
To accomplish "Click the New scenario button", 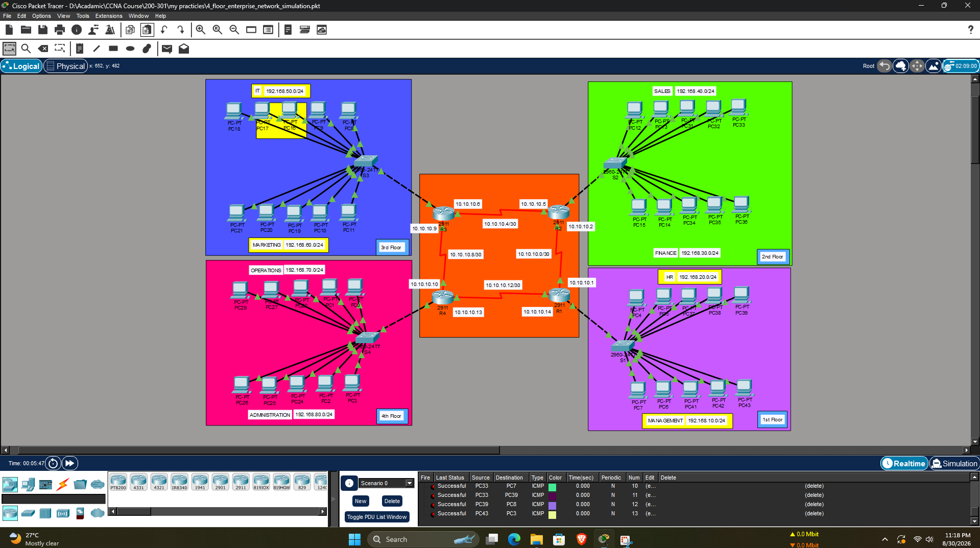I will tap(361, 501).
